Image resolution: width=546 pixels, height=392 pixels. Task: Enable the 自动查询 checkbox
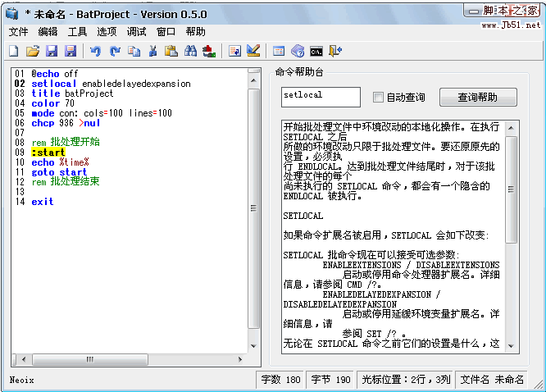[378, 98]
